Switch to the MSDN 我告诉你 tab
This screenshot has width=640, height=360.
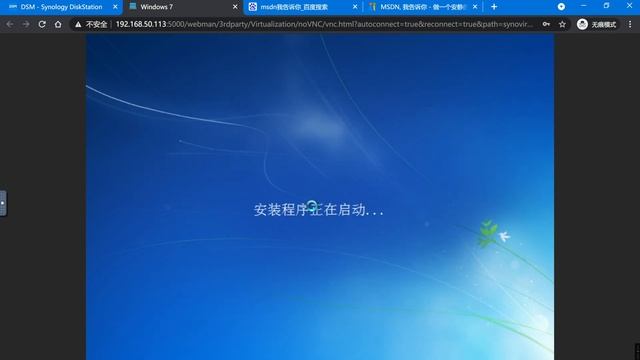coord(422,7)
